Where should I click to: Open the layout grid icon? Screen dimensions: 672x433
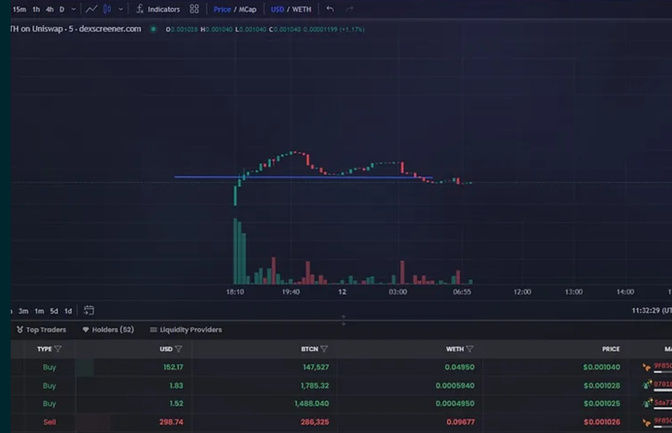tap(194, 9)
